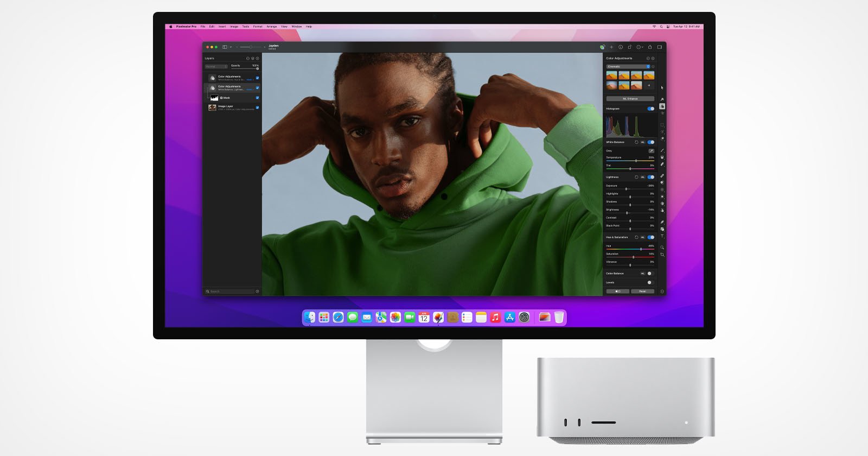The width and height of the screenshot is (868, 456).
Task: Open the Insert menu
Action: pyautogui.click(x=222, y=27)
